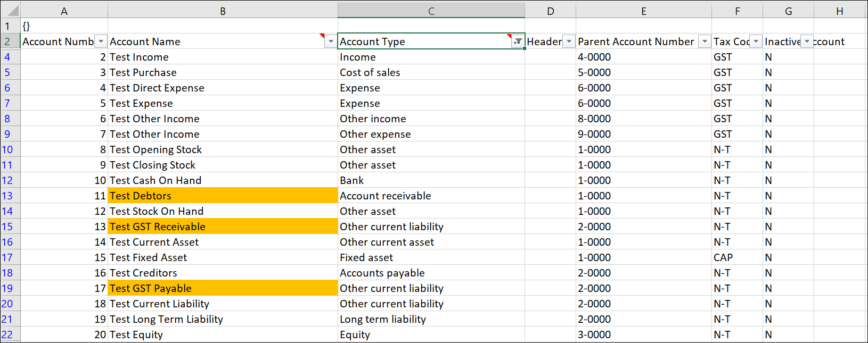
Task: Select column C header
Action: [x=431, y=11]
